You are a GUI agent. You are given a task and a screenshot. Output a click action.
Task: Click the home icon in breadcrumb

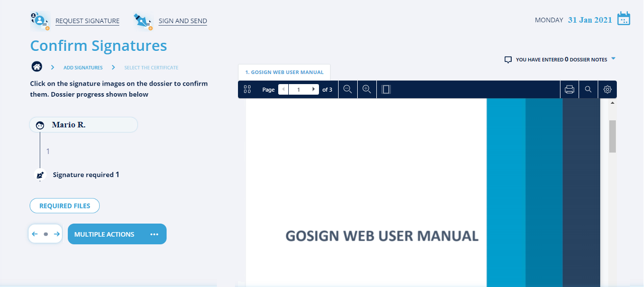point(36,67)
